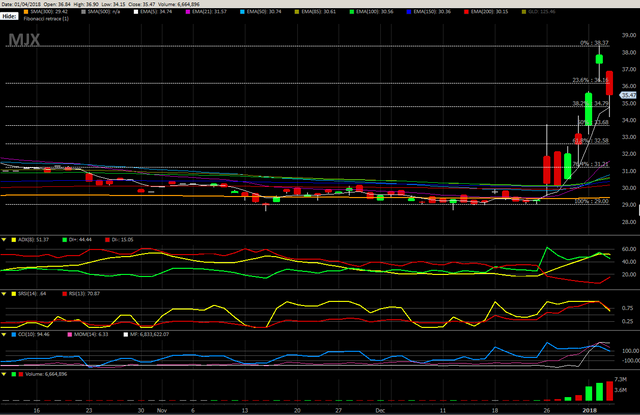Collapse the SRSI indicator panel triangle

(4, 294)
